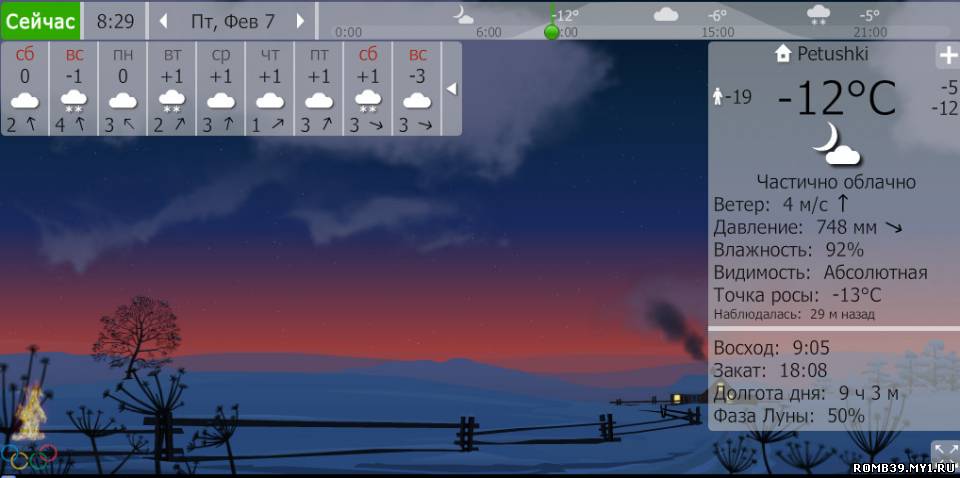Go to next day with right arrow
Screen dimensions: 960x478
pos(300,21)
